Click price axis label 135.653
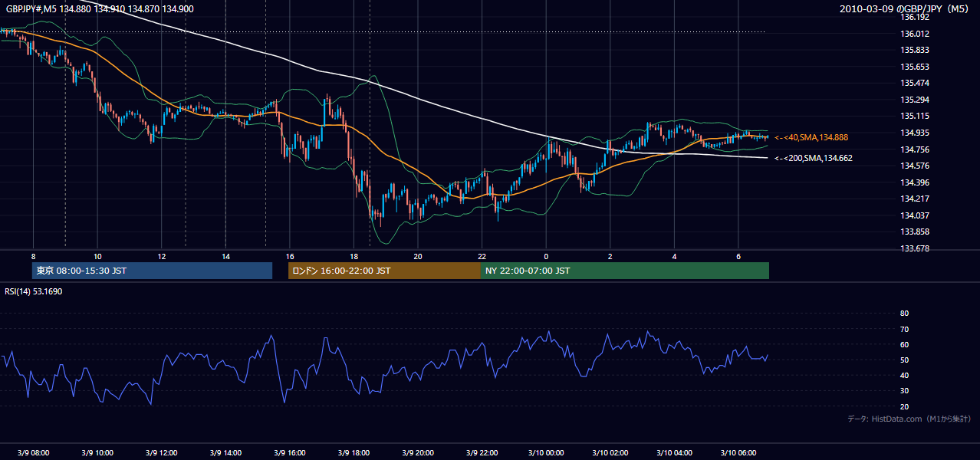The image size is (980, 460). (915, 67)
